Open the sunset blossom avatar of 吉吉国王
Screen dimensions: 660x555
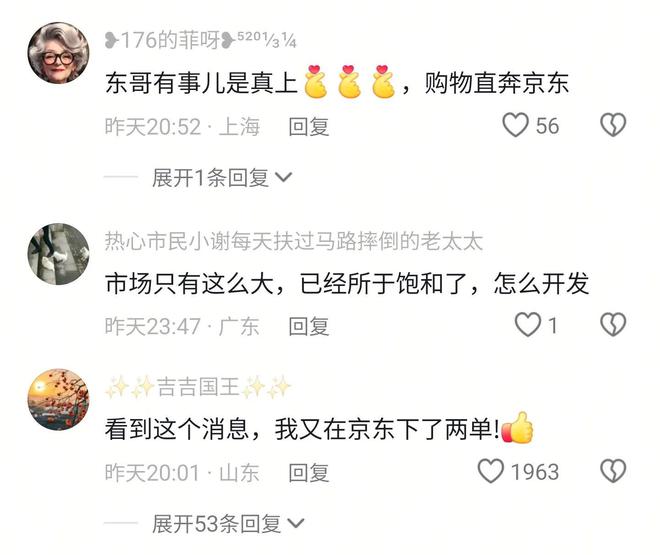tap(59, 399)
